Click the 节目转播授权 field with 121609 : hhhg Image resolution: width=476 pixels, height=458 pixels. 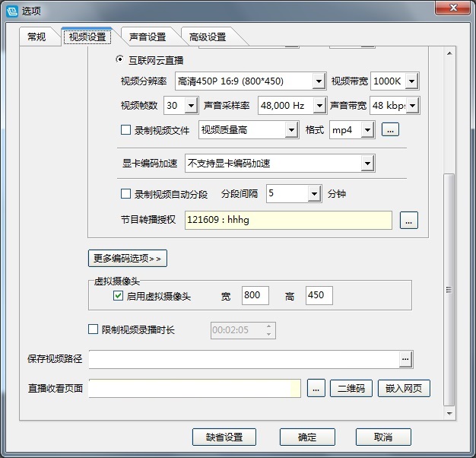pyautogui.click(x=288, y=220)
